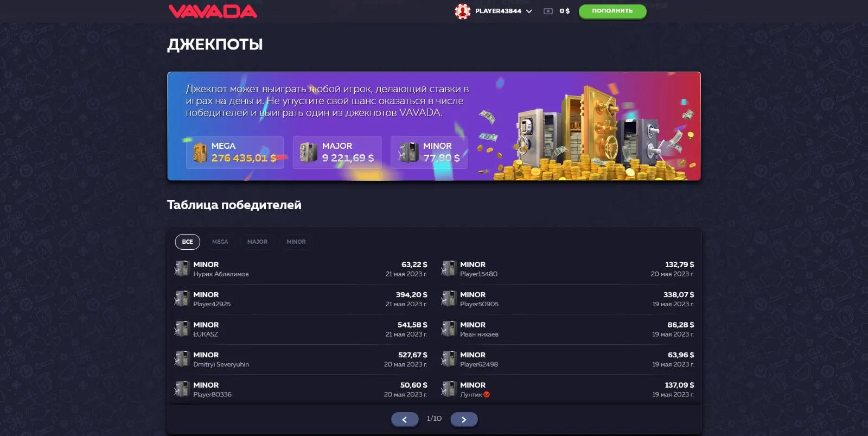Switch to the MAJOR winners filter
This screenshot has width=868, height=436.
(x=257, y=242)
